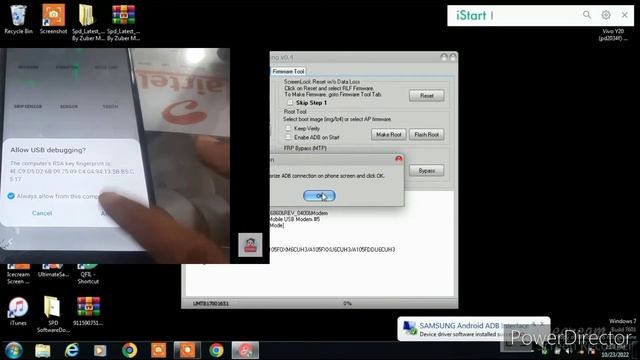Open the Spd_Latest folder on desktop

click(88, 22)
